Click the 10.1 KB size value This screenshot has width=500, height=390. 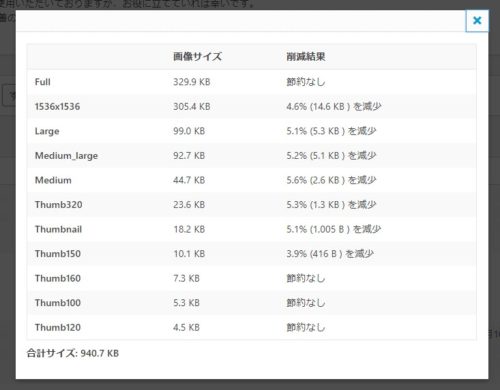pyautogui.click(x=189, y=254)
